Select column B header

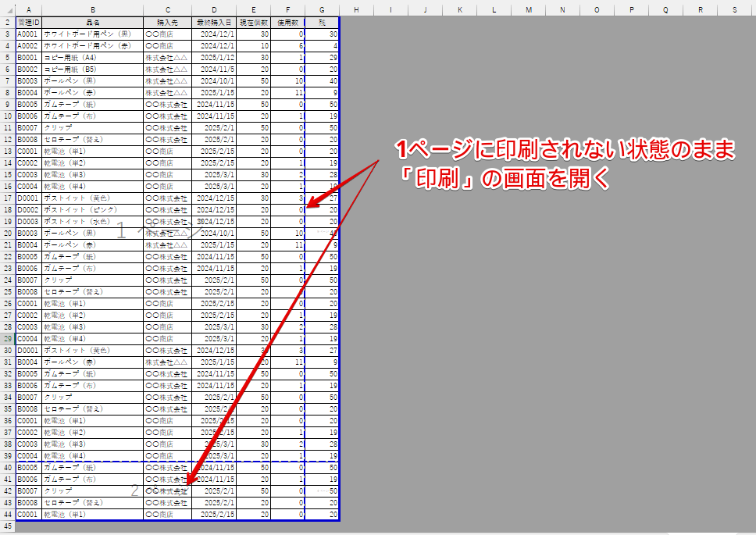(x=93, y=9)
